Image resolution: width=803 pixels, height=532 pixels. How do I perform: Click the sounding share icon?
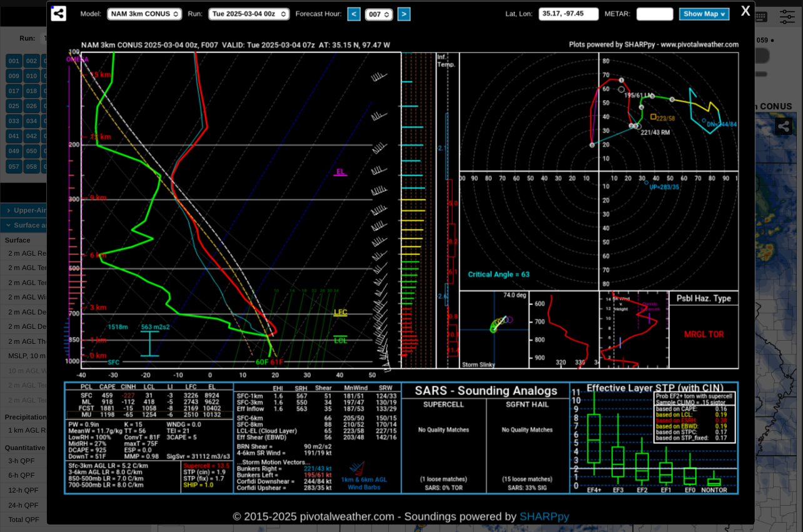pos(59,13)
